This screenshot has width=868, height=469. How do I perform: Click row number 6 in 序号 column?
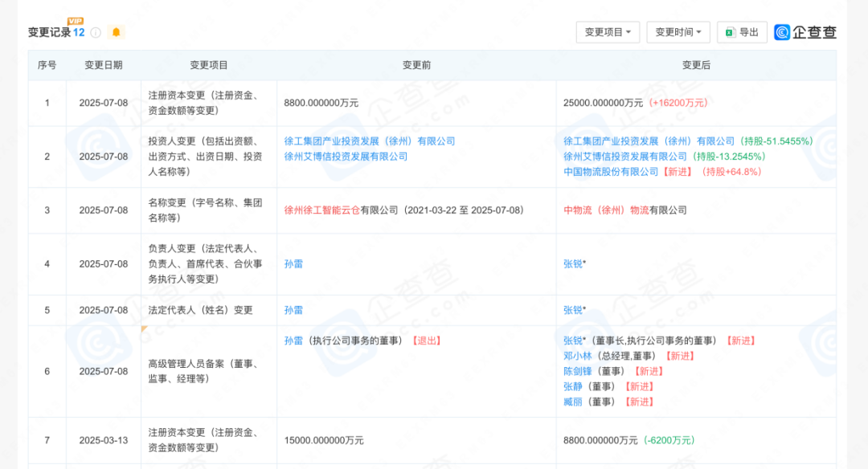[47, 371]
